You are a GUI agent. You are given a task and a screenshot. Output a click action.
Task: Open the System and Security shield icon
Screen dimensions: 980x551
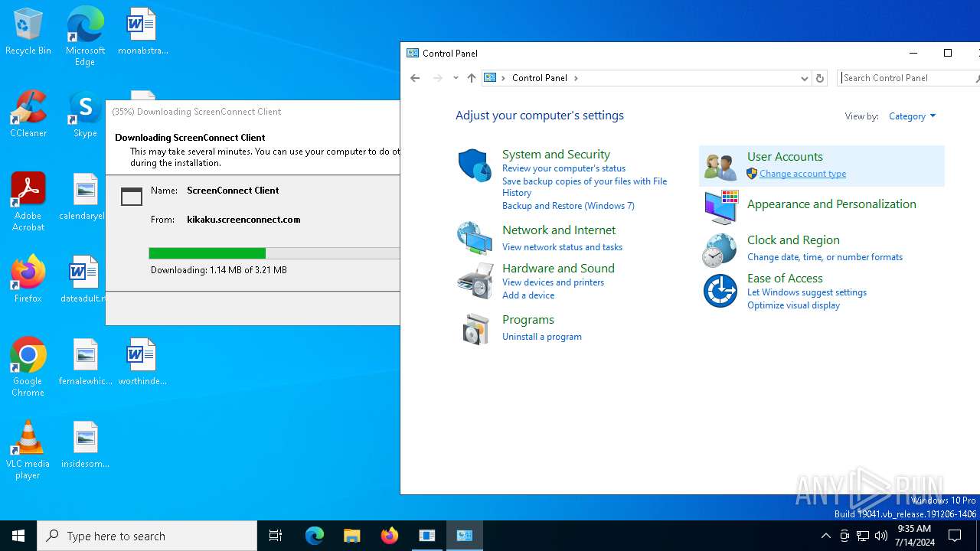475,165
